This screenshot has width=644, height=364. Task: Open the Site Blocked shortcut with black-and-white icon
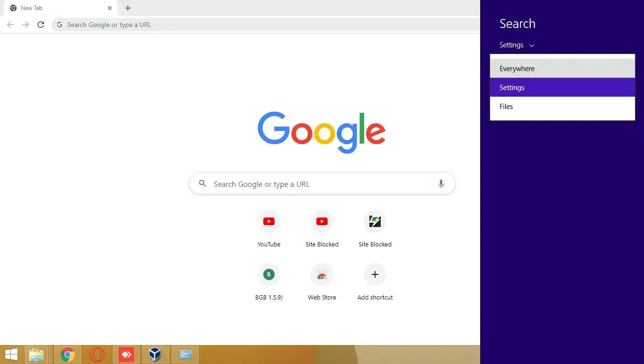375,229
